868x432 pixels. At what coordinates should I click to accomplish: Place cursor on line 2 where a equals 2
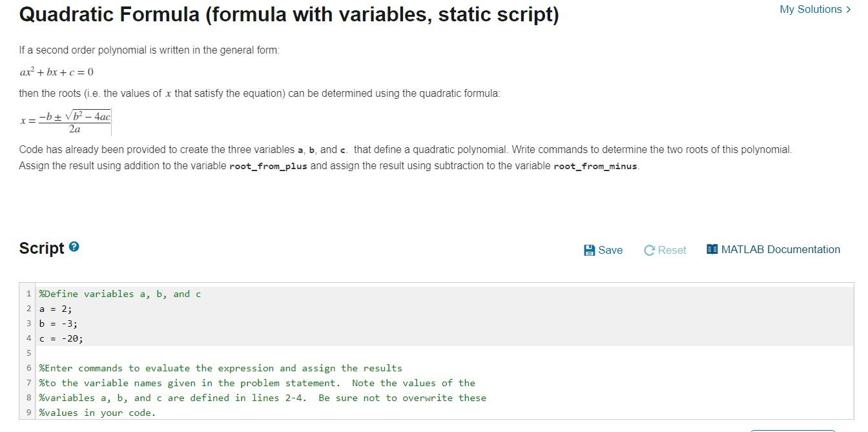[x=55, y=309]
